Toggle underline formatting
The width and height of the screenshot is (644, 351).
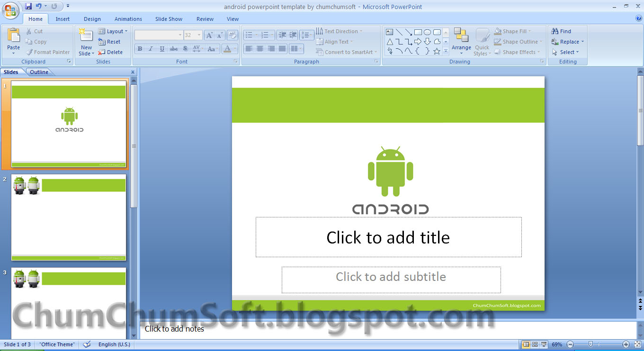tap(161, 48)
